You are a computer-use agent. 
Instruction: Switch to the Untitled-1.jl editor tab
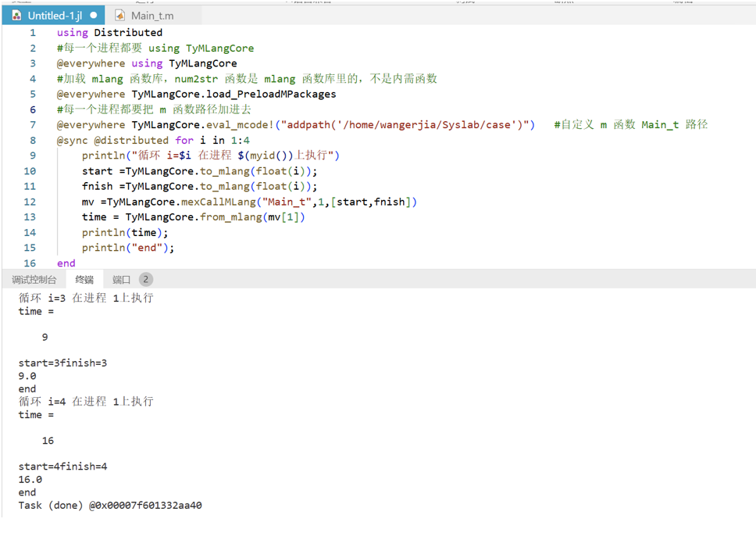53,16
